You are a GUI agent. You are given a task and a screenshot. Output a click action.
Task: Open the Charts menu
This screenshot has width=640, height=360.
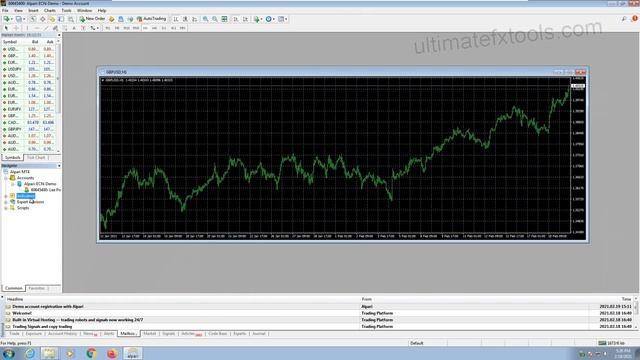[x=50, y=11]
